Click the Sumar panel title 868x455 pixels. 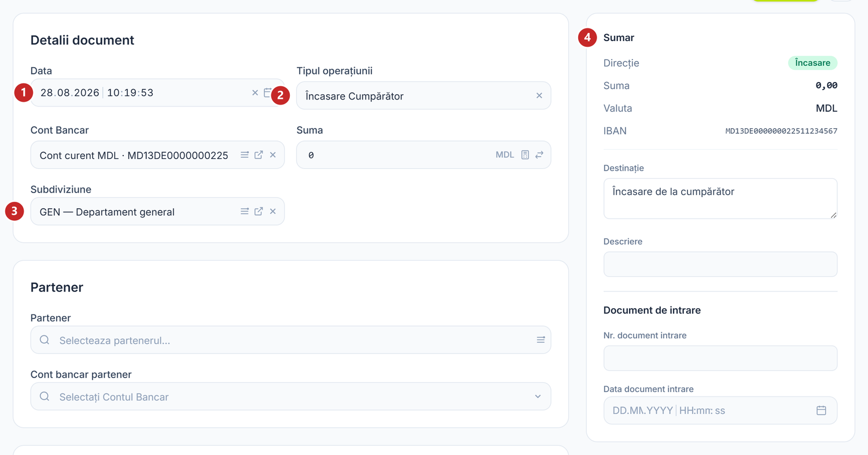619,38
